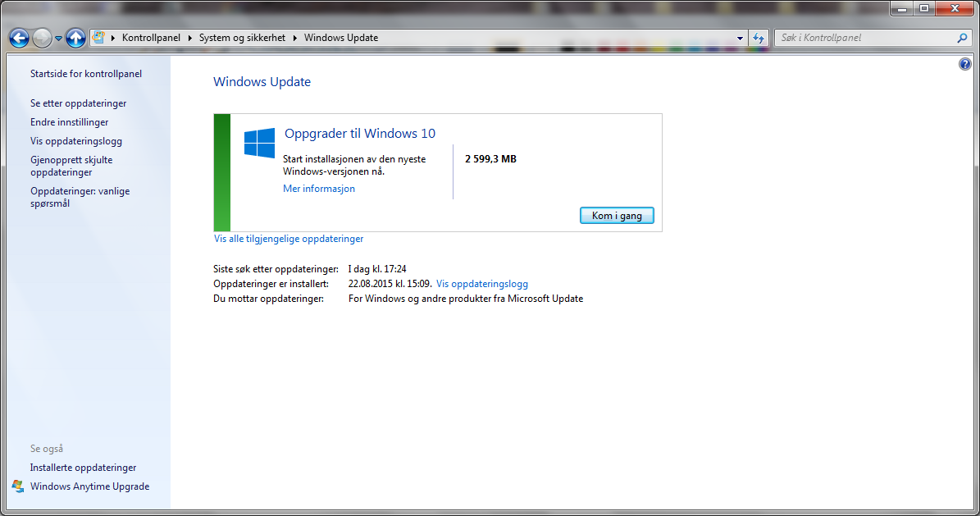Go back with the Back arrow button

(x=19, y=39)
